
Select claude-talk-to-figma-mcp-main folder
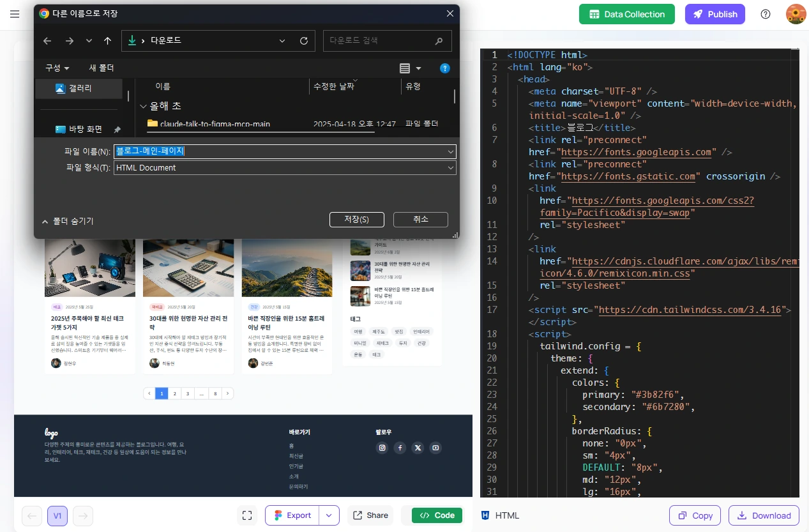[x=215, y=123]
